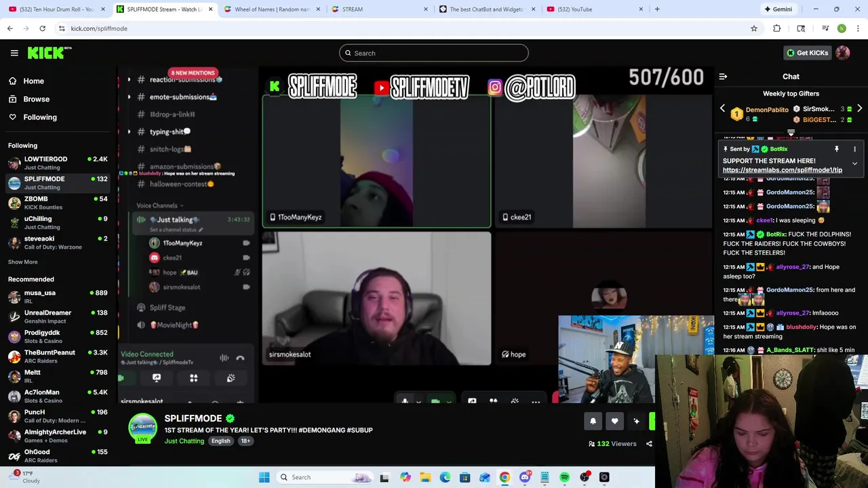Open SPLIFFMODE channel avatar
868x488 pixels.
tap(142, 428)
